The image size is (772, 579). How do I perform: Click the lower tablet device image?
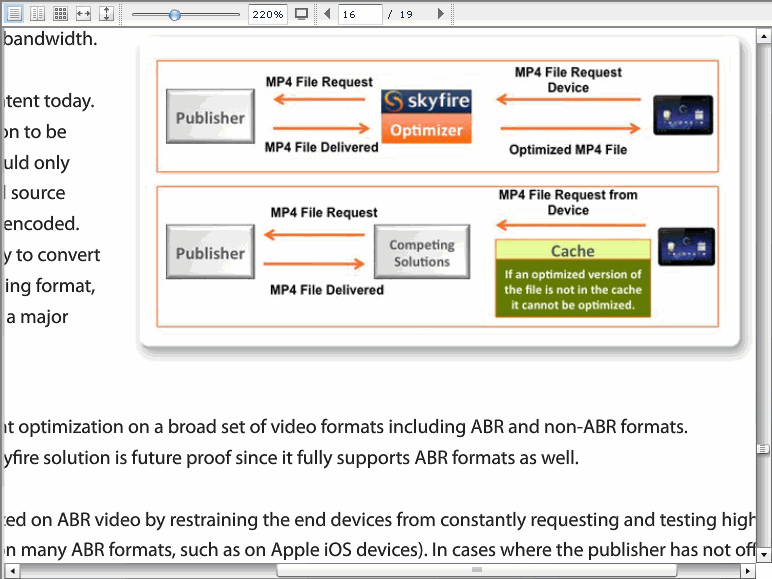click(x=686, y=246)
